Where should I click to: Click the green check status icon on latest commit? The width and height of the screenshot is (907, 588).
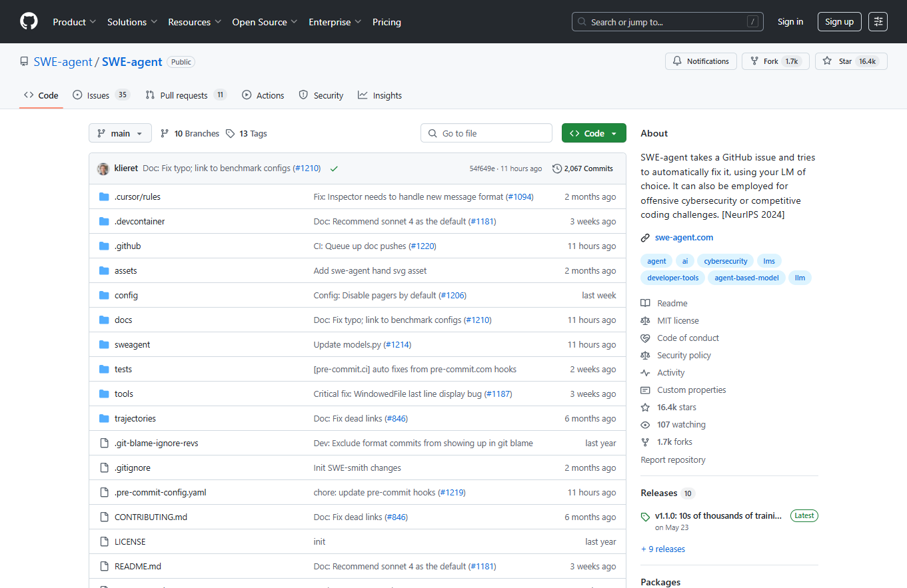[334, 169]
